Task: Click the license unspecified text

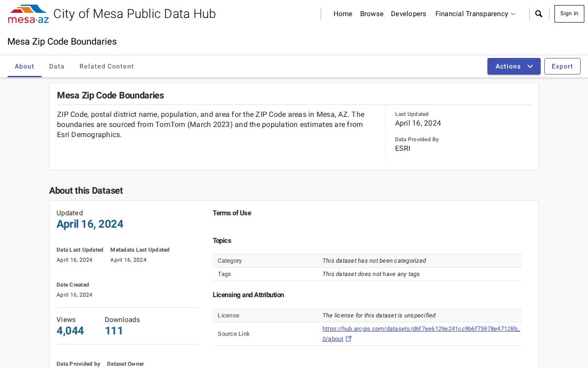Action: [x=379, y=316]
